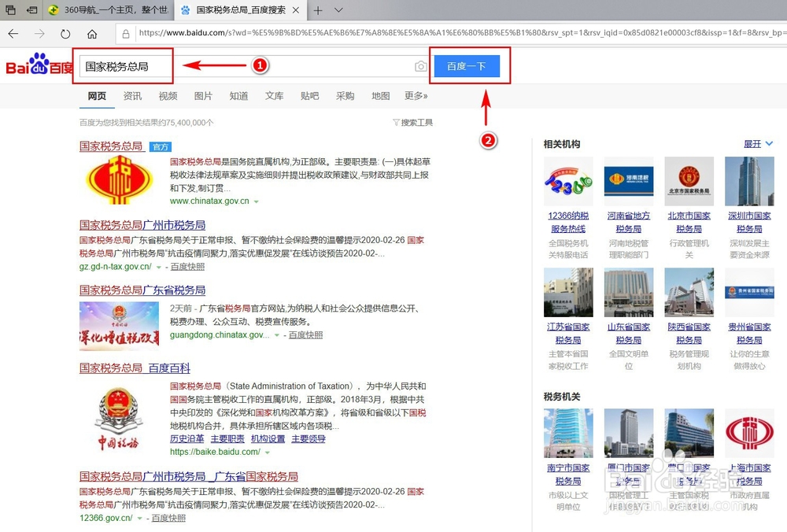This screenshot has height=532, width=787.
Task: Open the tab list chevron next to the plus
Action: click(x=338, y=10)
